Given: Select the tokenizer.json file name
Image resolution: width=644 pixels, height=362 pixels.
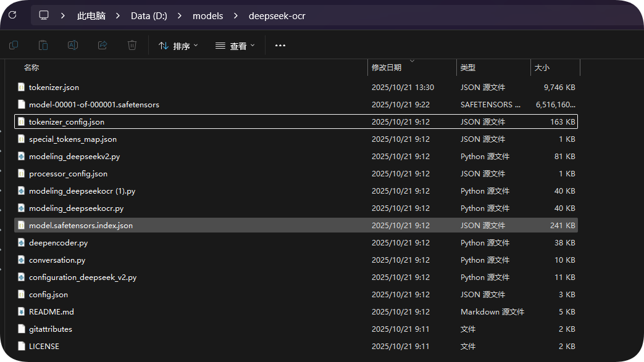Looking at the screenshot, I should click(x=54, y=88).
